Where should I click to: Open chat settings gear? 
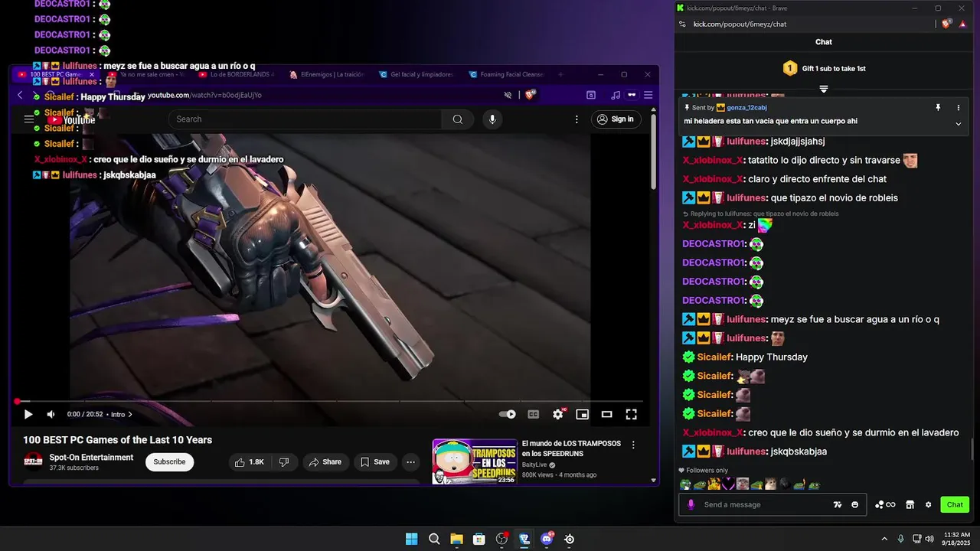tap(929, 504)
